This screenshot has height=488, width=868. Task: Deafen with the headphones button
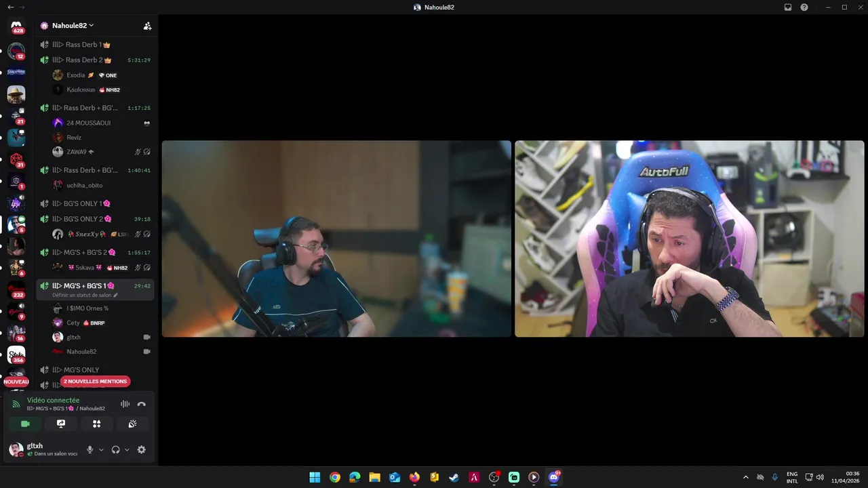coord(115,449)
